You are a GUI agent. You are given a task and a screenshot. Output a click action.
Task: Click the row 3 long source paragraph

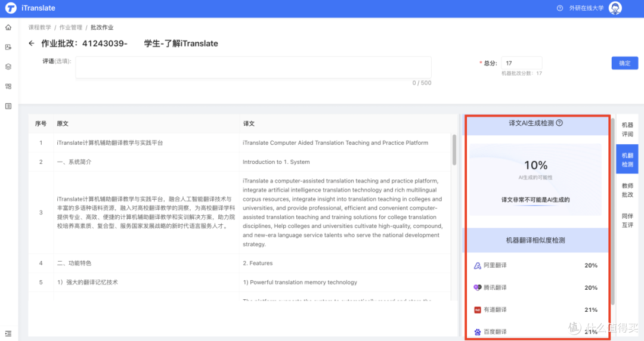(146, 212)
